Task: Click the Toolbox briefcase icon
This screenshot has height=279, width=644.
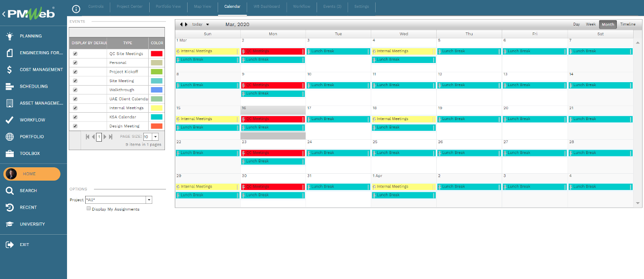Action: coord(9,154)
